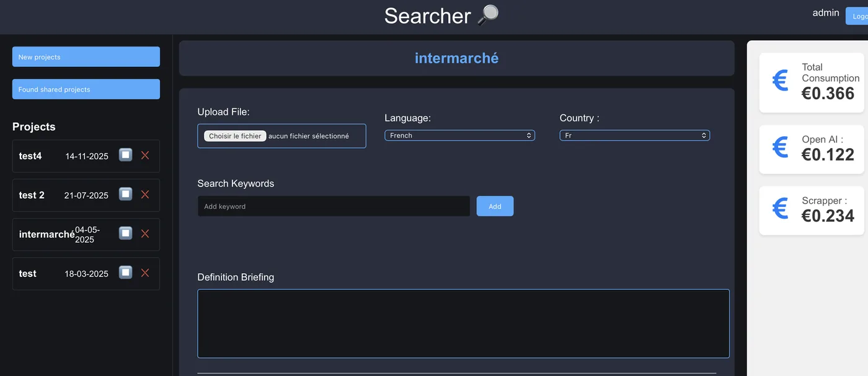Delete the test 2 project with red X

tap(145, 195)
